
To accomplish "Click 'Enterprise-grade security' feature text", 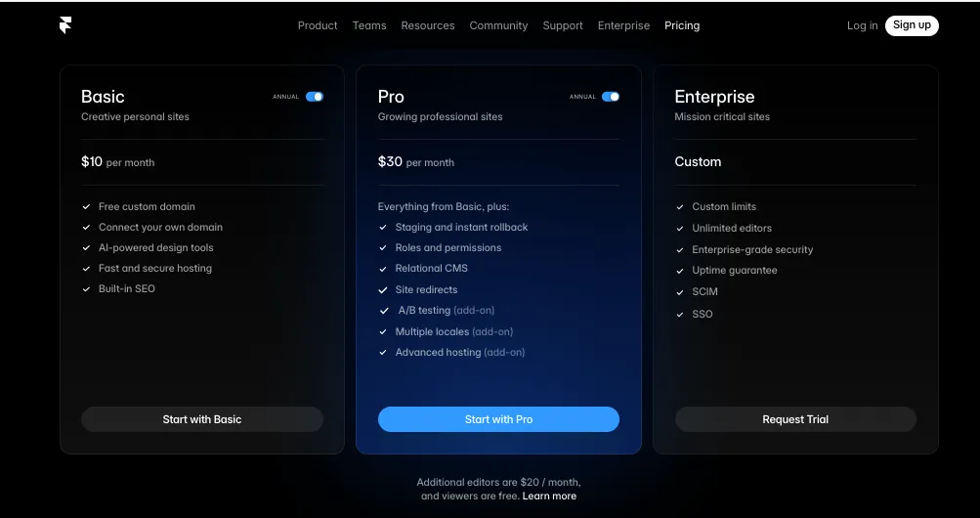I will [x=752, y=250].
